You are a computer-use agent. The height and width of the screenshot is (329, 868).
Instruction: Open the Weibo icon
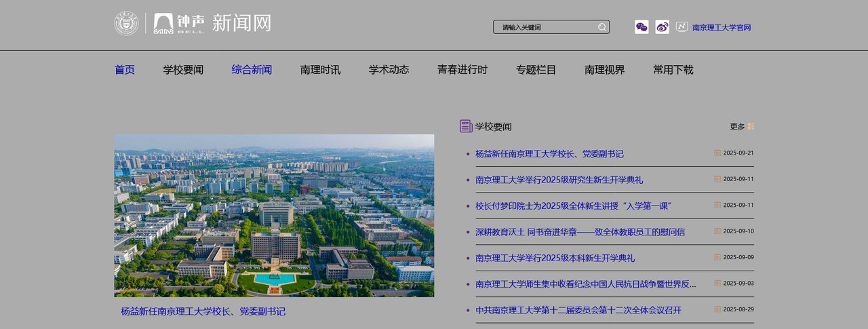662,27
